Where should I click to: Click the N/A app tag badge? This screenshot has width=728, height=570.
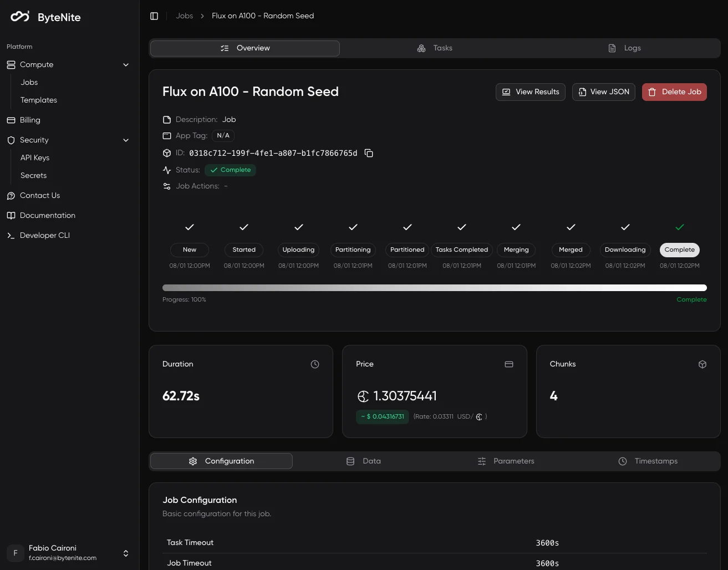223,136
